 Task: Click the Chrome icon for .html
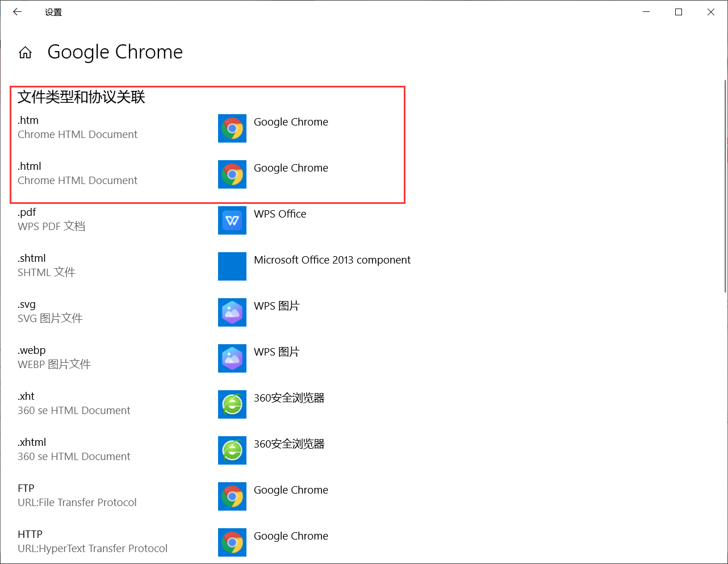232,174
